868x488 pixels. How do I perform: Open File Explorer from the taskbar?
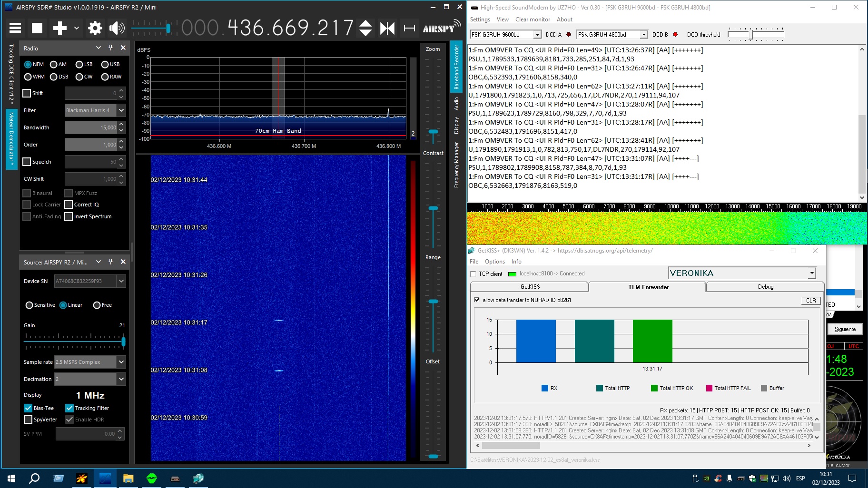(128, 478)
